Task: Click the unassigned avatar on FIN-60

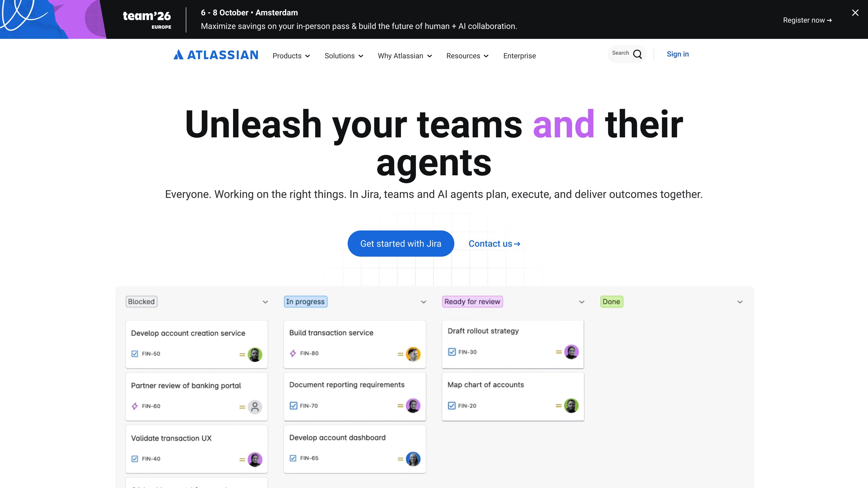Action: tap(255, 407)
